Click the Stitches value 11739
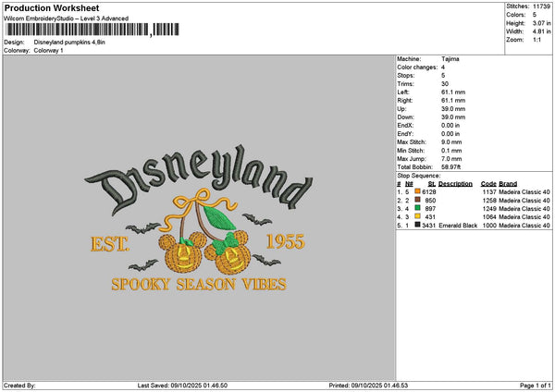The height and width of the screenshot is (392, 555). tap(541, 6)
